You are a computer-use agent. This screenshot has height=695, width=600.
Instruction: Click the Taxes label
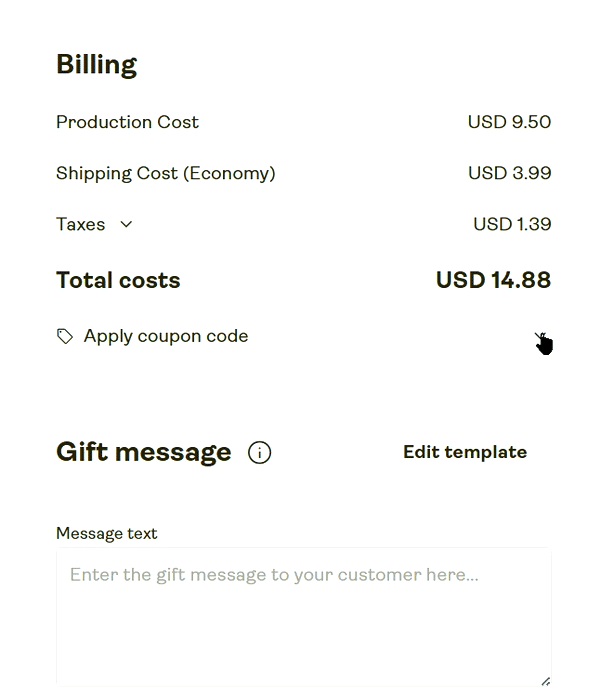(x=80, y=224)
